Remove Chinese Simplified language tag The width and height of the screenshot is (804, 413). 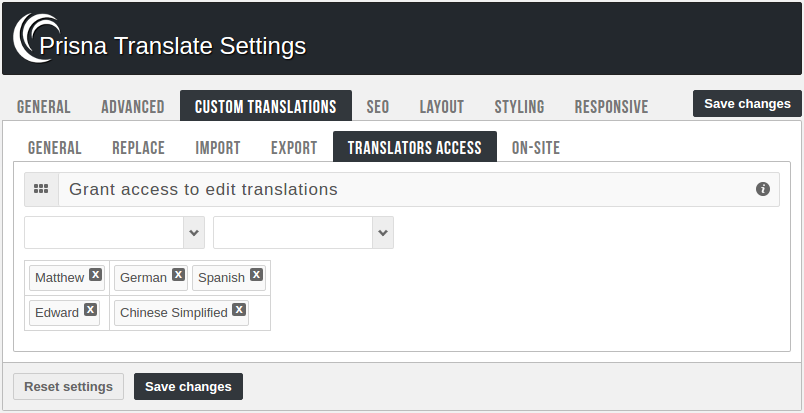click(239, 310)
